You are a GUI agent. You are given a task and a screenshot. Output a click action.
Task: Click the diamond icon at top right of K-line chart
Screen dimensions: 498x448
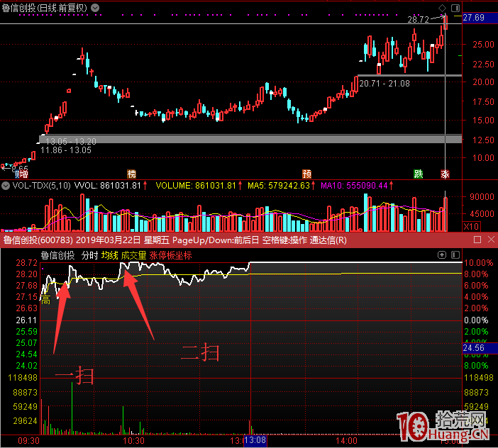tap(442, 8)
